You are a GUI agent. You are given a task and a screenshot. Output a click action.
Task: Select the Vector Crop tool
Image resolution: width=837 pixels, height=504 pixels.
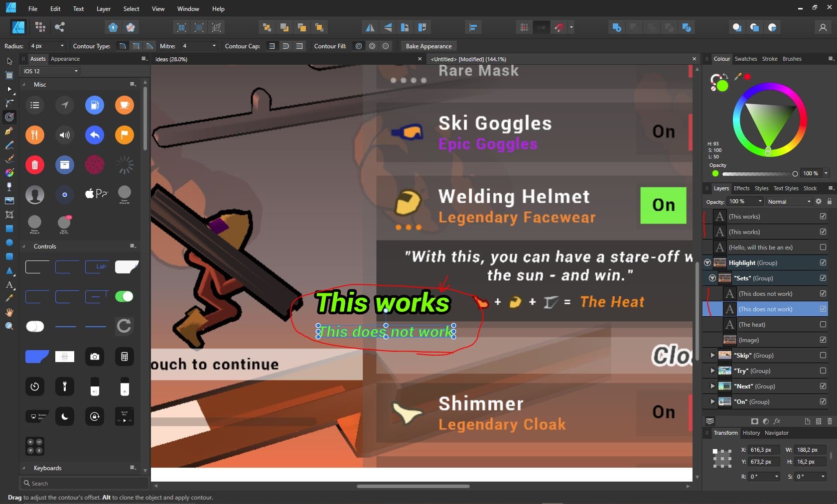(x=9, y=215)
